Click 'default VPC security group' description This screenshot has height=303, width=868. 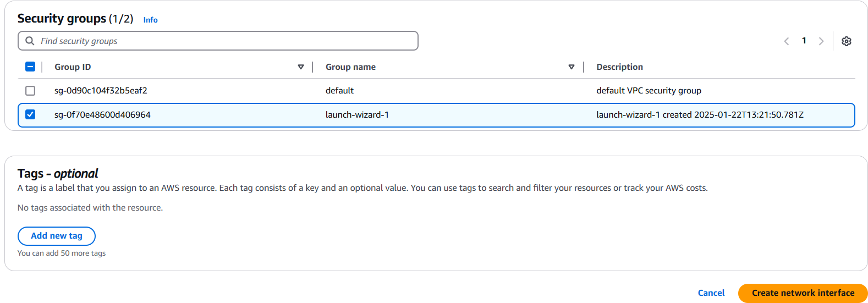pos(649,91)
